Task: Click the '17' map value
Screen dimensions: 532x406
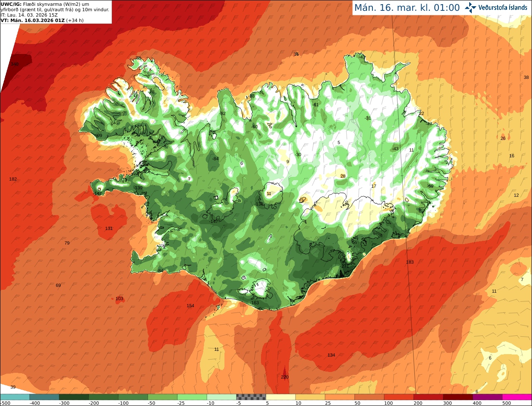Action: click(x=374, y=186)
